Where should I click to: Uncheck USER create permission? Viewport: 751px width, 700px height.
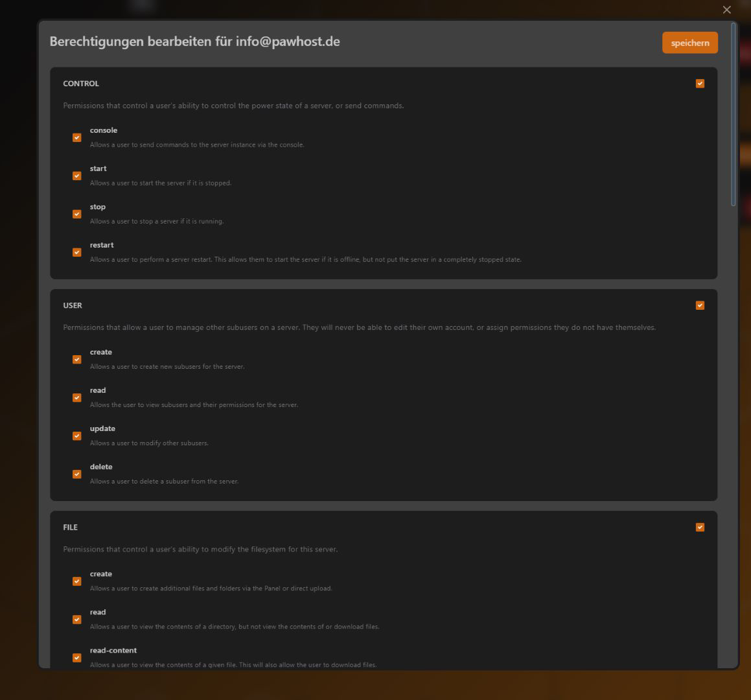pyautogui.click(x=77, y=359)
